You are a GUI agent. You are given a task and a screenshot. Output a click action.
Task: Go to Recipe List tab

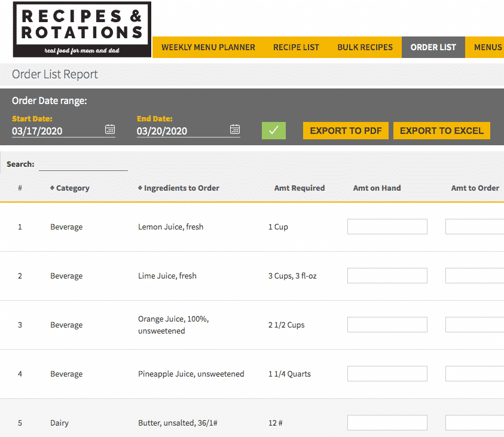[x=296, y=47]
